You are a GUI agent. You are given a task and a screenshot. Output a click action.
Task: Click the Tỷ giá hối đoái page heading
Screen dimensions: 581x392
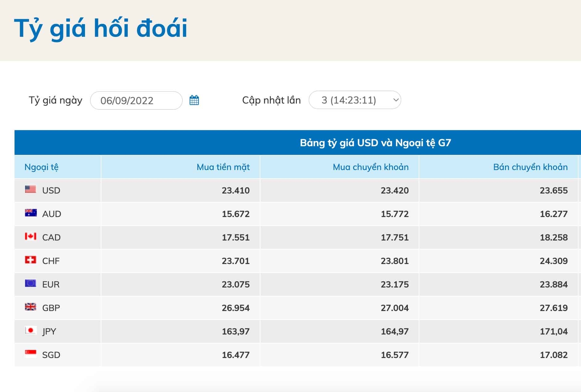(x=101, y=28)
